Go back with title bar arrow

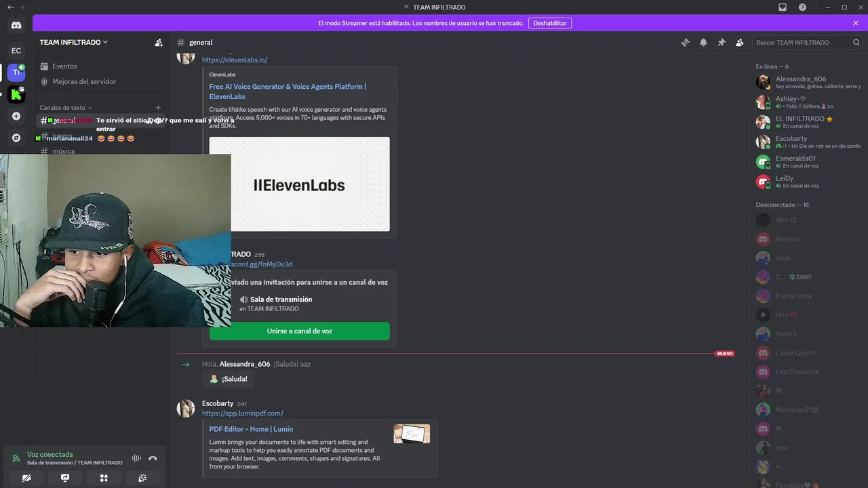click(x=10, y=7)
